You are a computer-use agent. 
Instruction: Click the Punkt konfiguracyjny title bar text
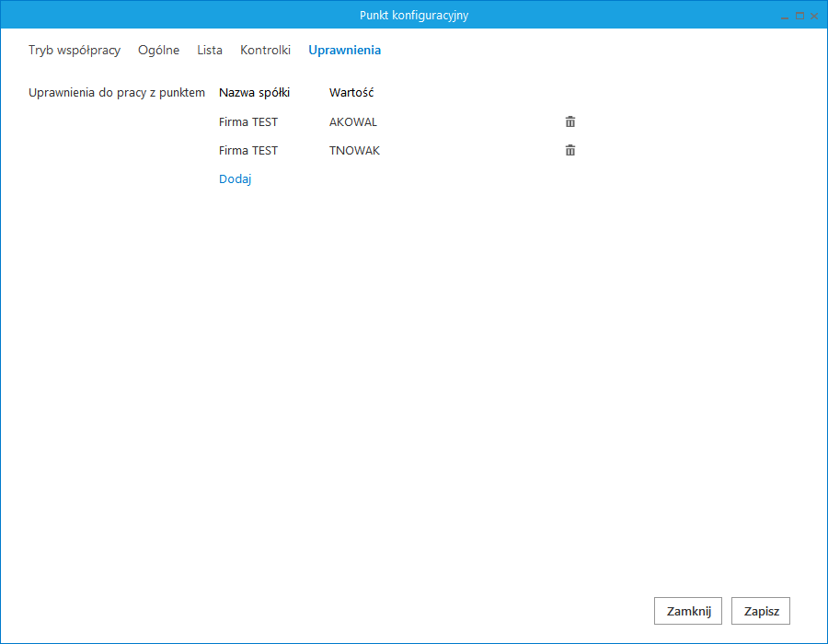pos(414,16)
